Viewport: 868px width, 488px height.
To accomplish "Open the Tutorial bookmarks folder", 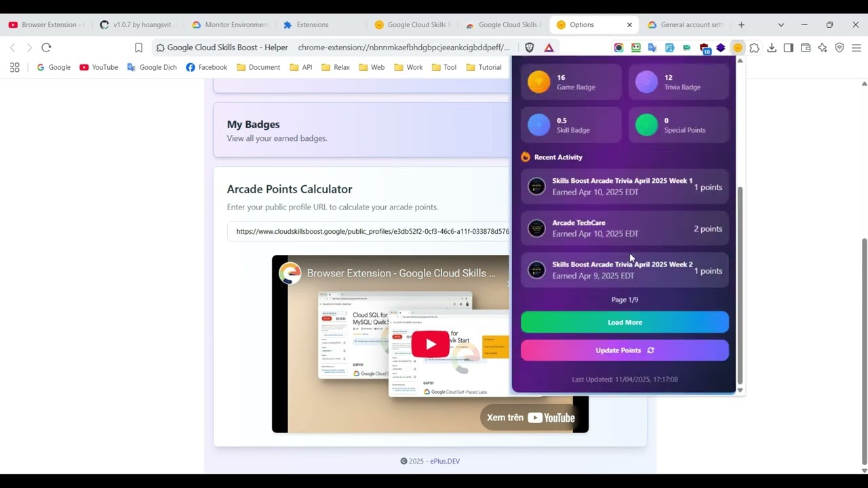I will 484,67.
